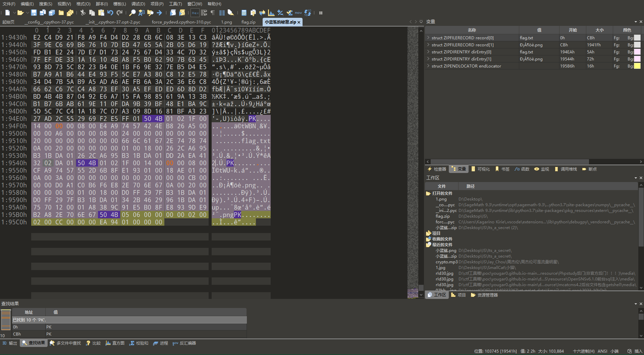The image size is (644, 355).
Task: Click the Cut scissors icon
Action: [83, 13]
